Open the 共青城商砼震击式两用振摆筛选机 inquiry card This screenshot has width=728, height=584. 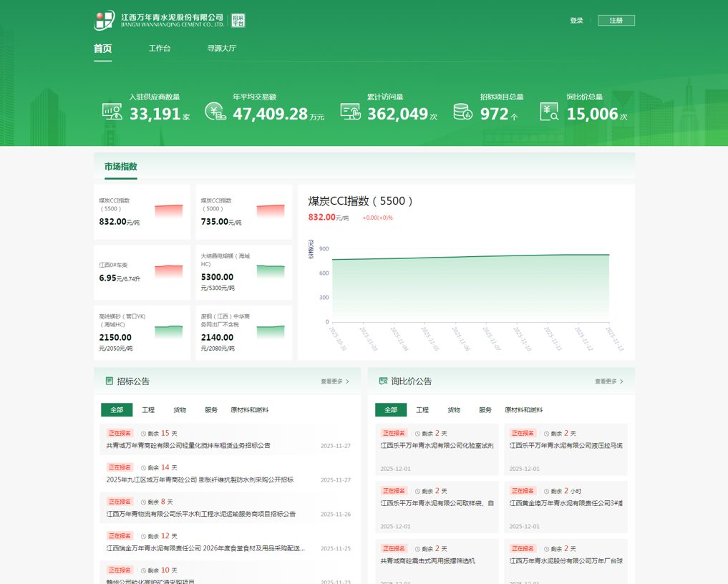(437, 561)
